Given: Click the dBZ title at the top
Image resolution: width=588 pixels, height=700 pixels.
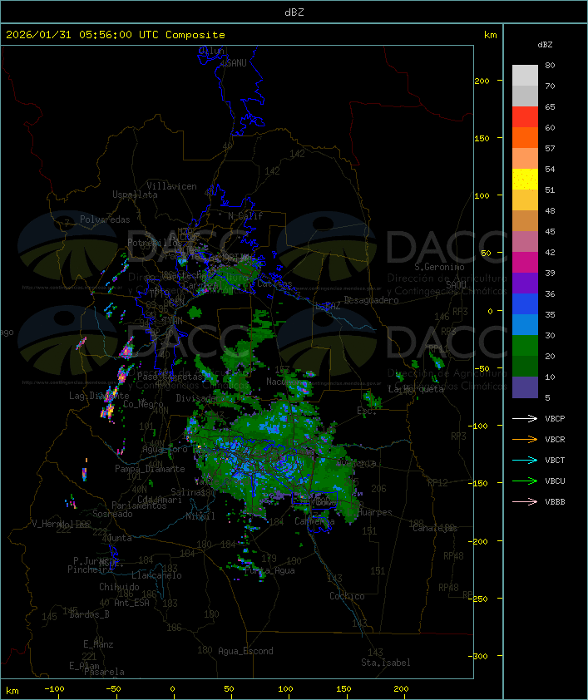Looking at the screenshot, I should 294,12.
